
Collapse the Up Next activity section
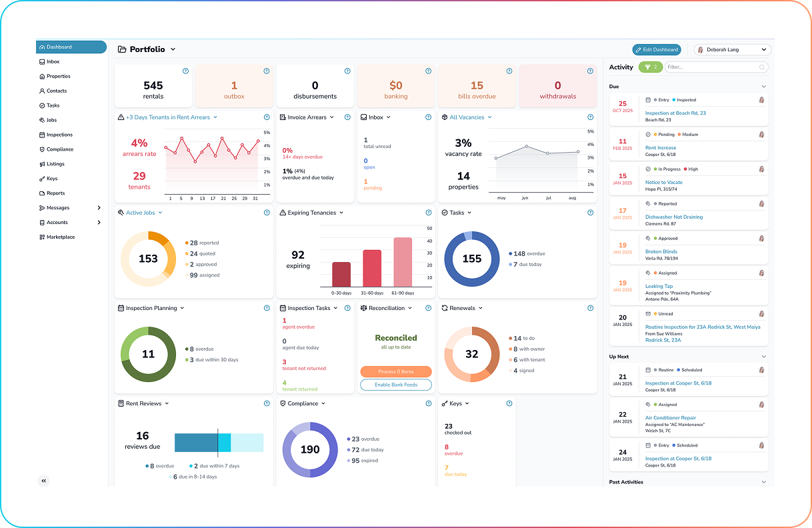click(763, 357)
